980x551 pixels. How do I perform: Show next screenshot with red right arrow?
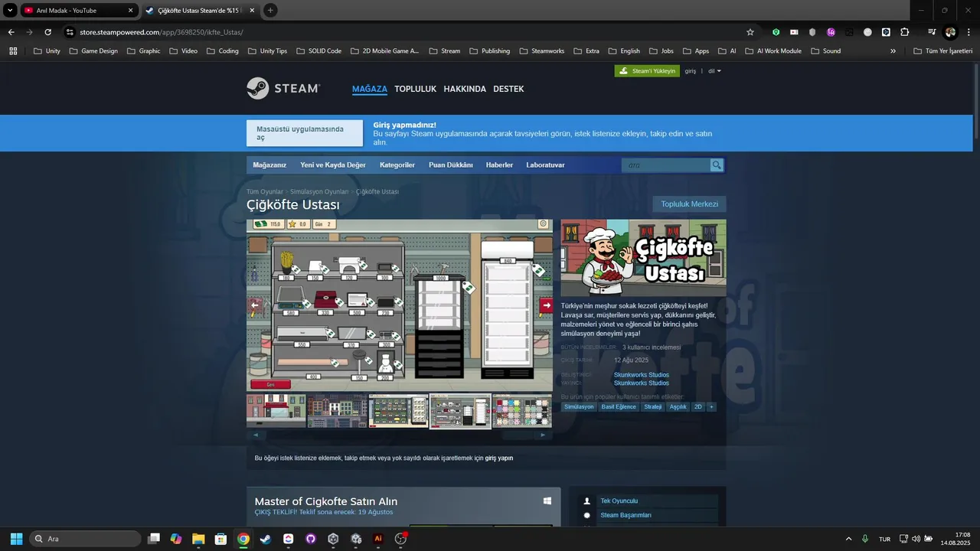click(x=546, y=305)
